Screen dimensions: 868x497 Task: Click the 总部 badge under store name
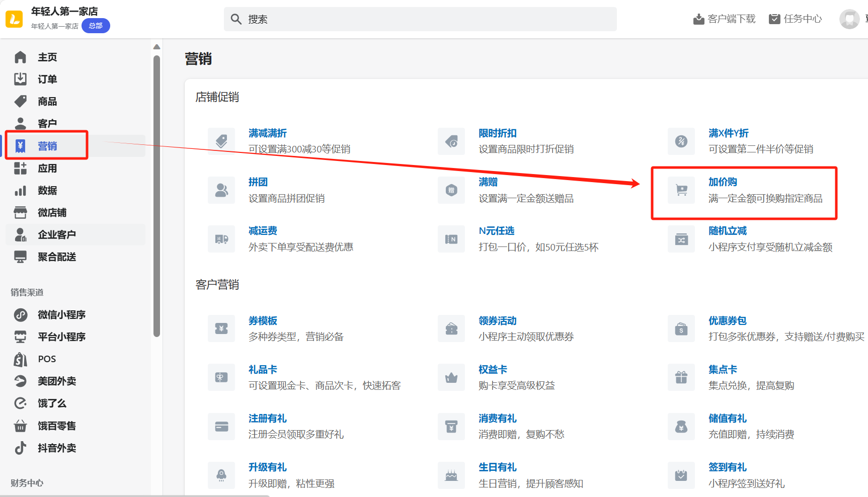[x=96, y=26]
